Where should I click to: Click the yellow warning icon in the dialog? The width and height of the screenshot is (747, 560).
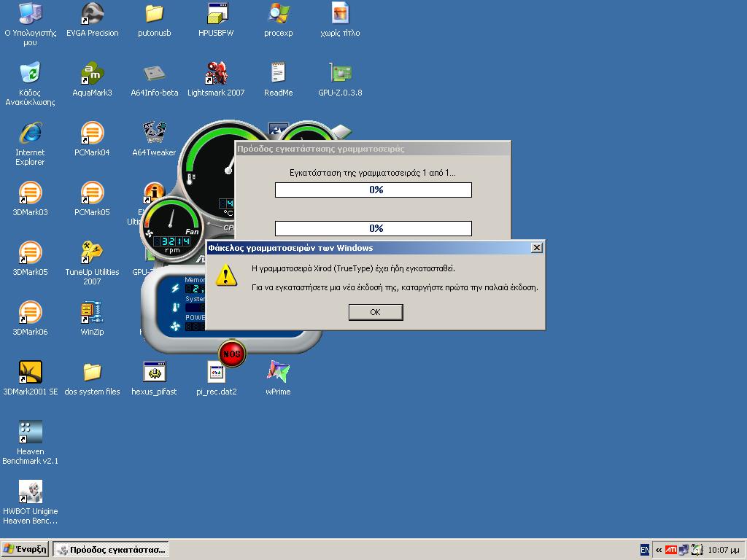point(226,275)
